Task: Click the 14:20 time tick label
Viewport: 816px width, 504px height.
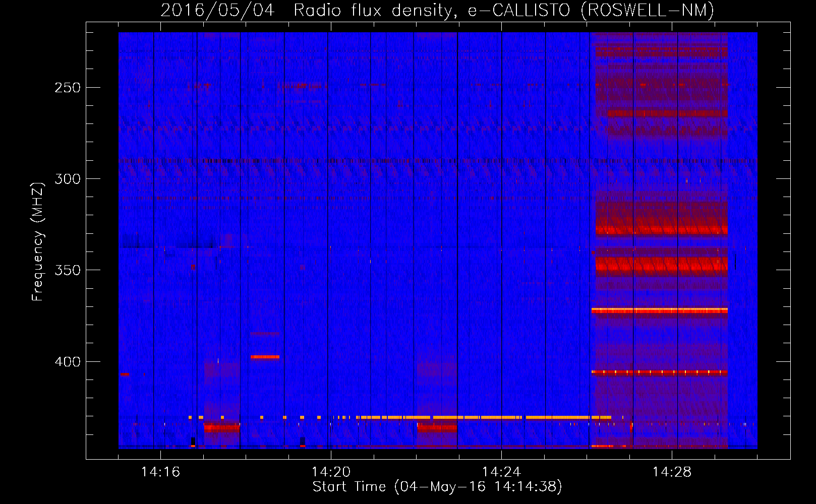Action: 331,472
